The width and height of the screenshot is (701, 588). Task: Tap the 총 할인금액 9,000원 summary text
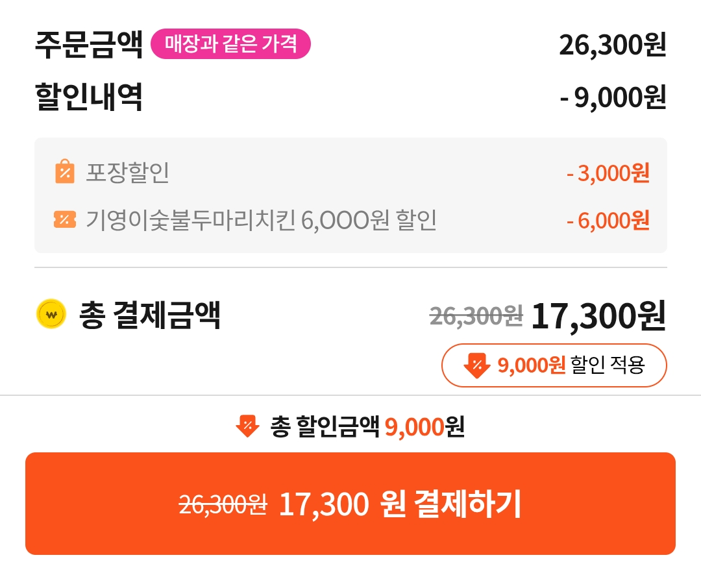(367, 426)
